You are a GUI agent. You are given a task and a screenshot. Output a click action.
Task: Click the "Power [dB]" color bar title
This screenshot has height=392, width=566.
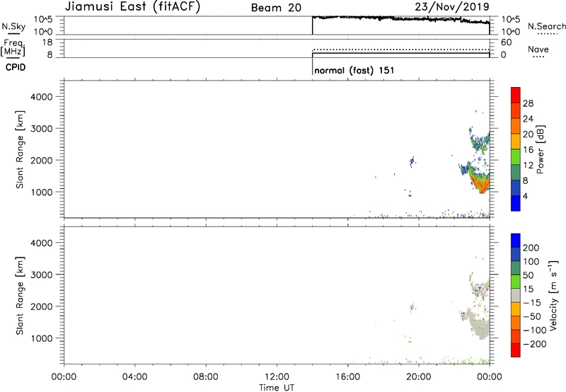[540, 149]
